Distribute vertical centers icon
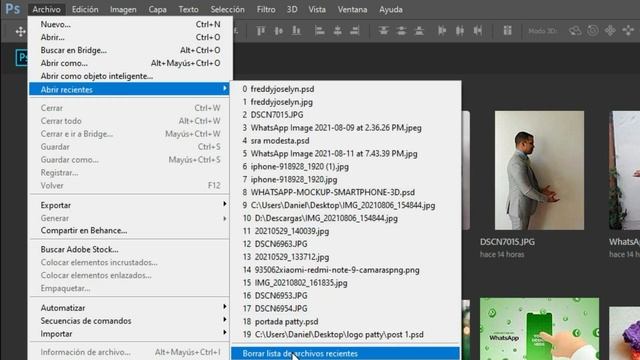 [401, 31]
